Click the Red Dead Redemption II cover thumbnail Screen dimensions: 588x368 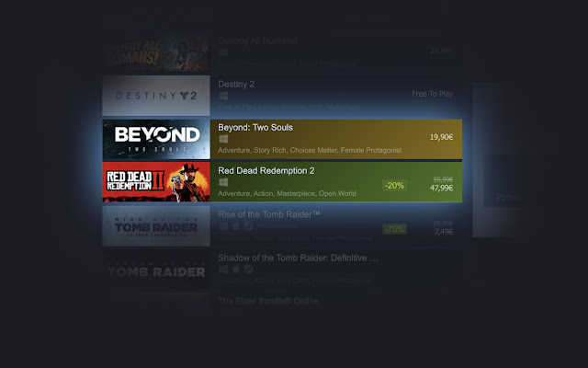[156, 182]
